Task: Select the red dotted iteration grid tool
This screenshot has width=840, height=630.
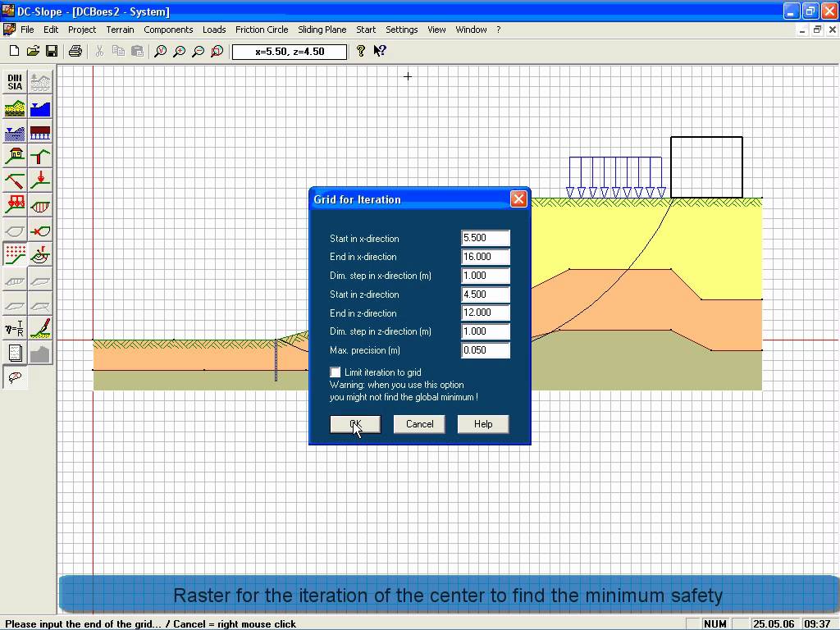Action: pos(15,254)
